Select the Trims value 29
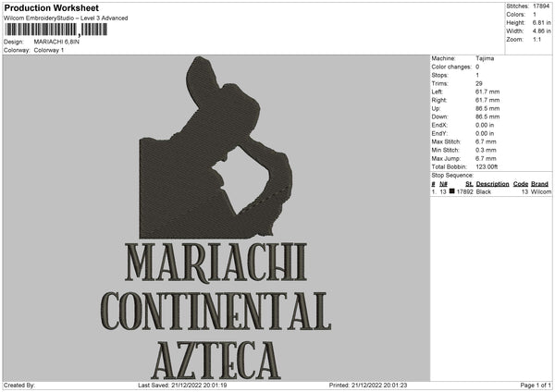The width and height of the screenshot is (555, 392). 479,84
